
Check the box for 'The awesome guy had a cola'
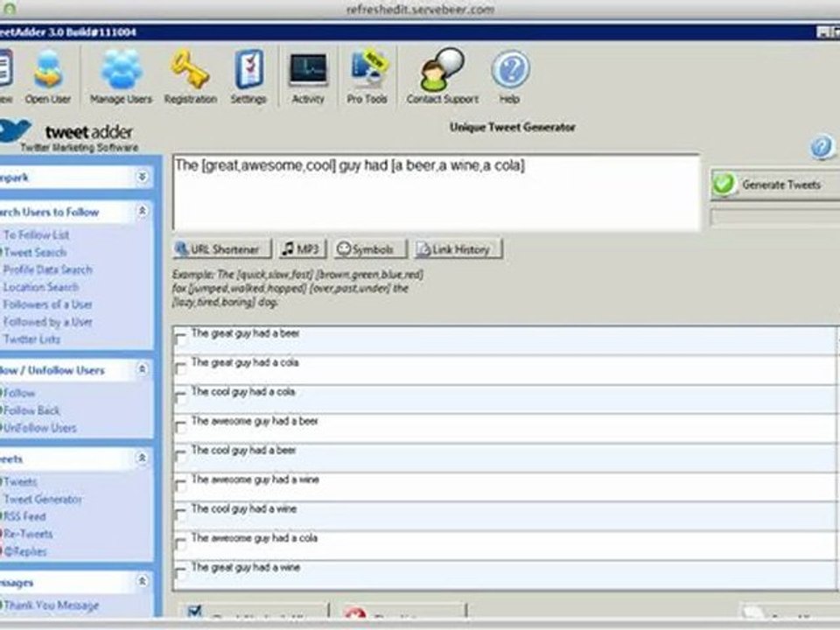tap(180, 543)
